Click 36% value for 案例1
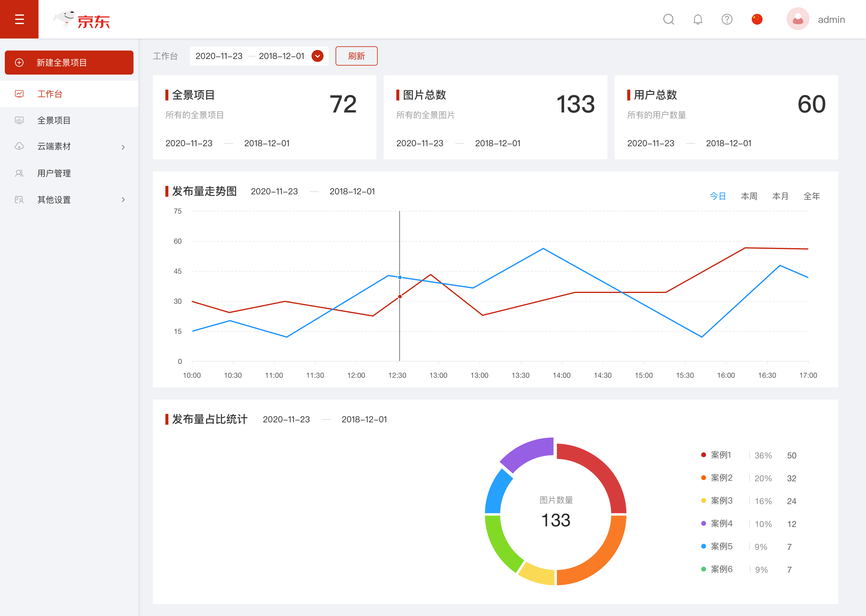Image resolution: width=866 pixels, height=616 pixels. pyautogui.click(x=763, y=455)
